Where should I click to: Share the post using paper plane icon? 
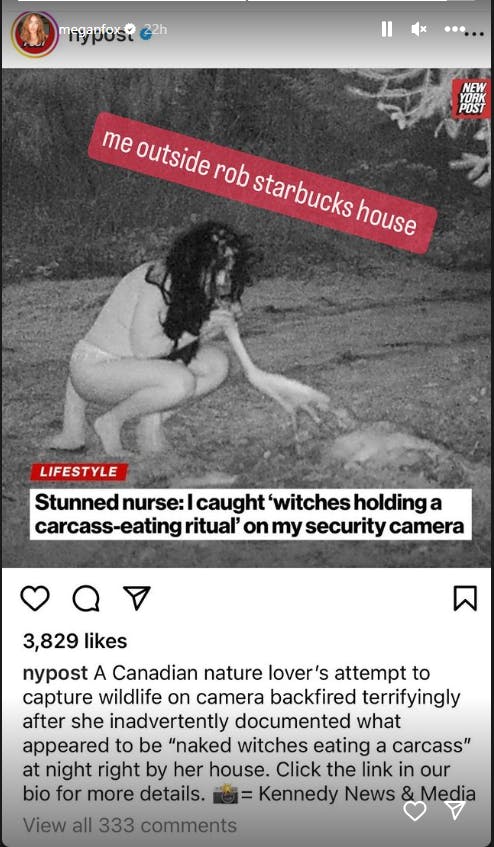pos(137,598)
